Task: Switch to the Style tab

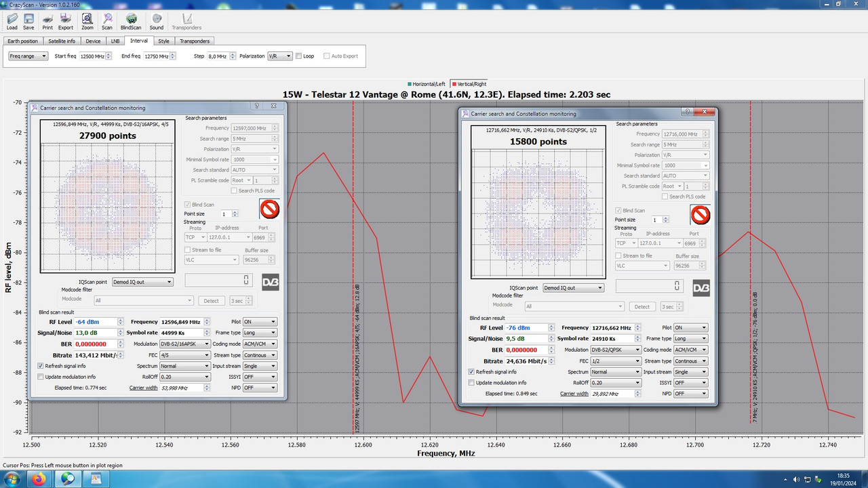Action: [163, 41]
